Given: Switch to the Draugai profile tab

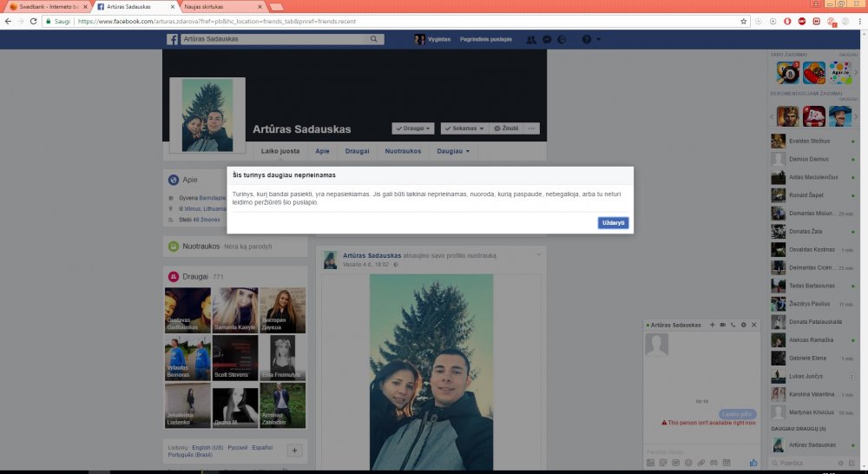Looking at the screenshot, I should coord(357,150).
